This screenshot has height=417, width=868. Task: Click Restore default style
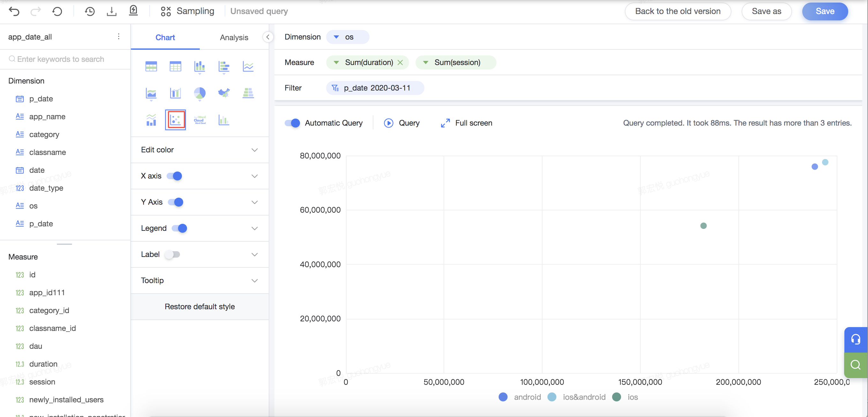[x=199, y=307]
